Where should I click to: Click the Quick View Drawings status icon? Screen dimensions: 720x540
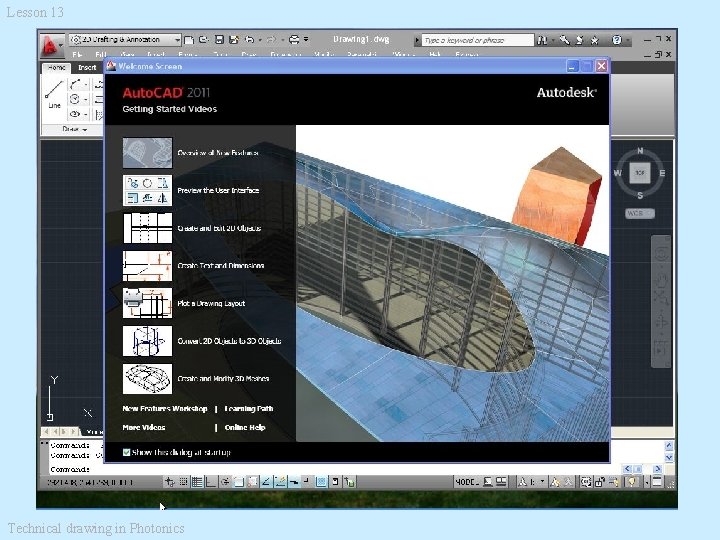click(x=501, y=482)
